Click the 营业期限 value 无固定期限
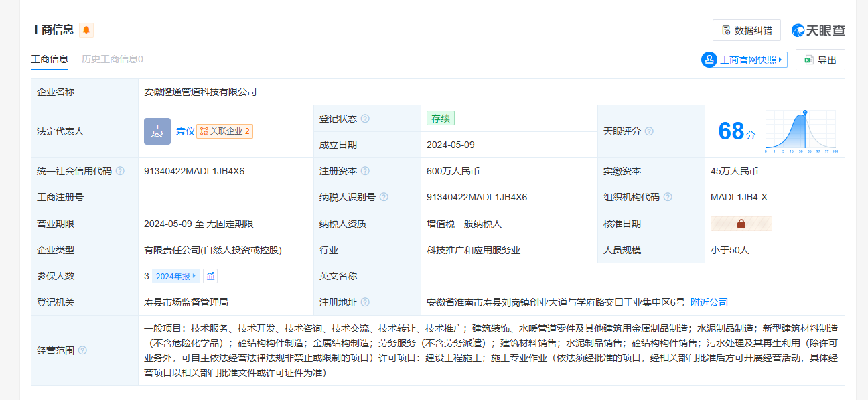 pos(230,224)
